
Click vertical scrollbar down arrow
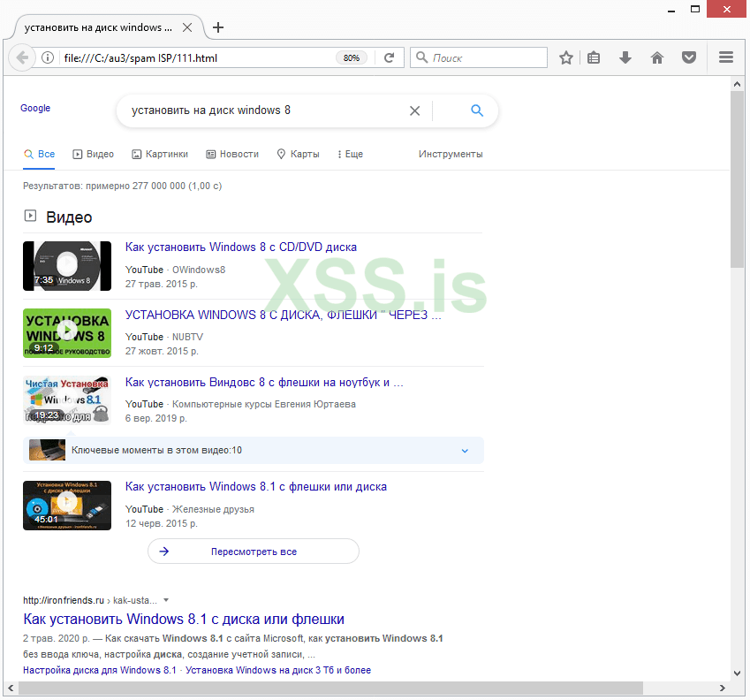[x=737, y=673]
